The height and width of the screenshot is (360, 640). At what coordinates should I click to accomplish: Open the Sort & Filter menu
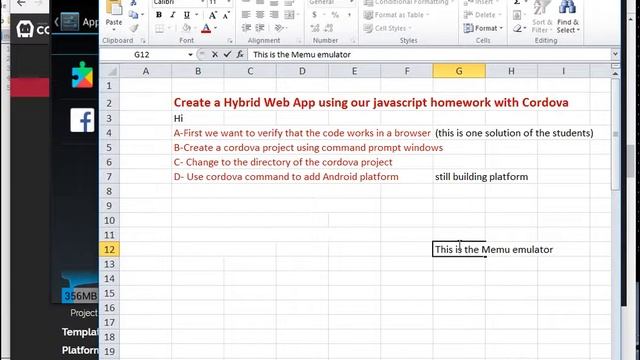[542, 16]
